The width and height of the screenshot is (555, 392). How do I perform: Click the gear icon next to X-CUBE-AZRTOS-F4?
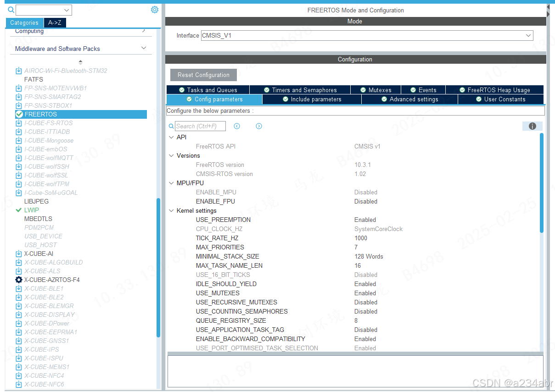tap(19, 280)
